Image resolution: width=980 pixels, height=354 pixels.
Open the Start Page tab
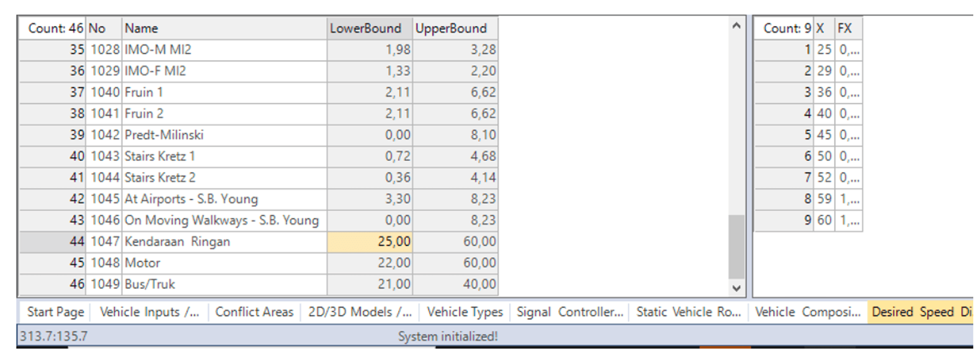[x=55, y=312]
